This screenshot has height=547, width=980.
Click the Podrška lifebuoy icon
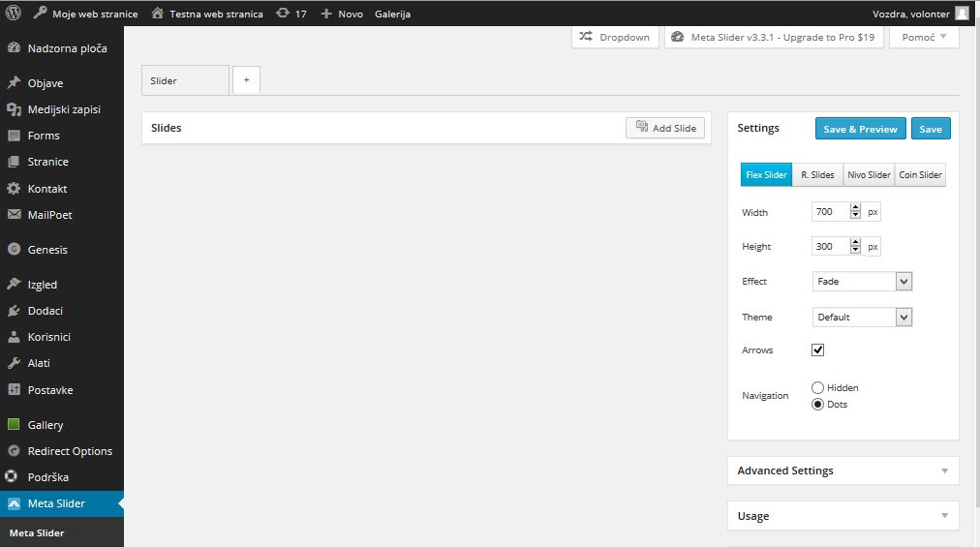click(12, 476)
